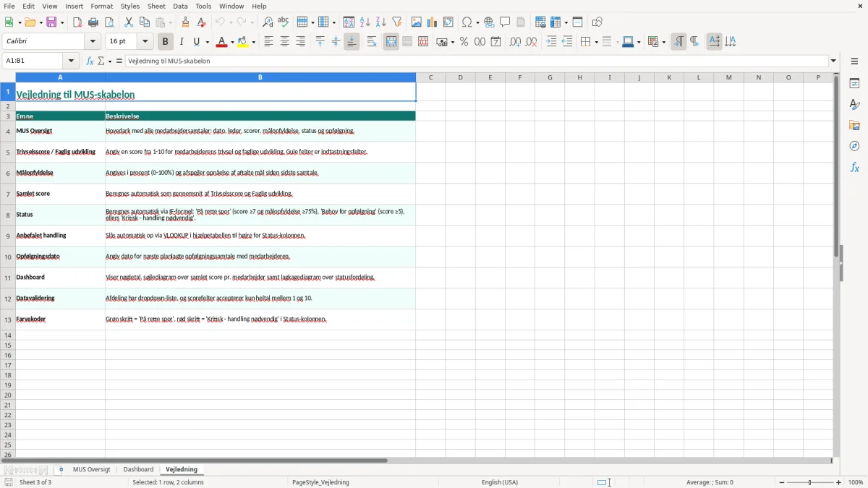
Task: Click the Save document icon
Action: [52, 22]
